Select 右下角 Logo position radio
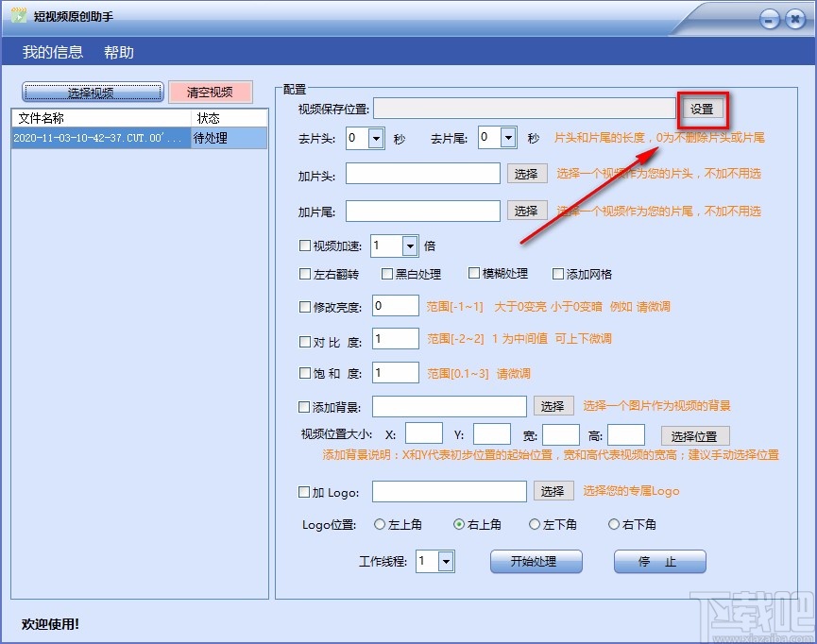Screen dimensions: 817x644 click(x=614, y=524)
